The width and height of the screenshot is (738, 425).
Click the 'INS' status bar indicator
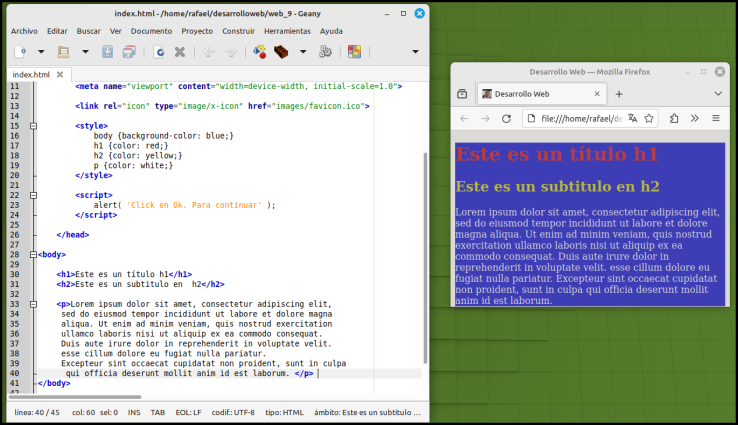(x=134, y=412)
